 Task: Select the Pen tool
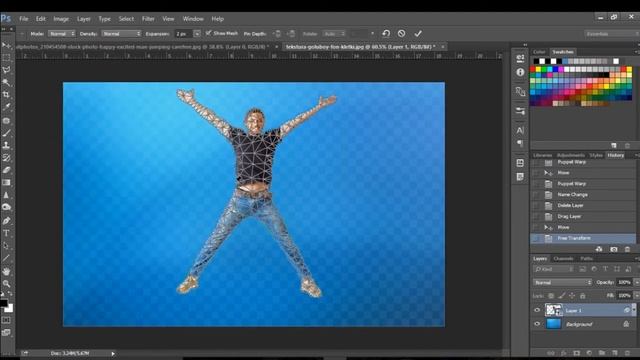pos(6,221)
